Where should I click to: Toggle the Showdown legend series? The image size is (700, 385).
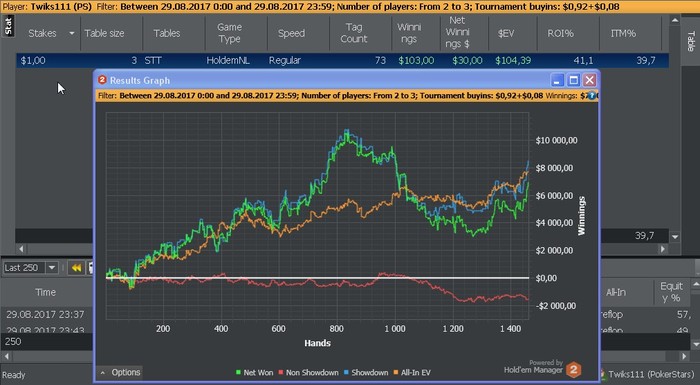tap(366, 372)
